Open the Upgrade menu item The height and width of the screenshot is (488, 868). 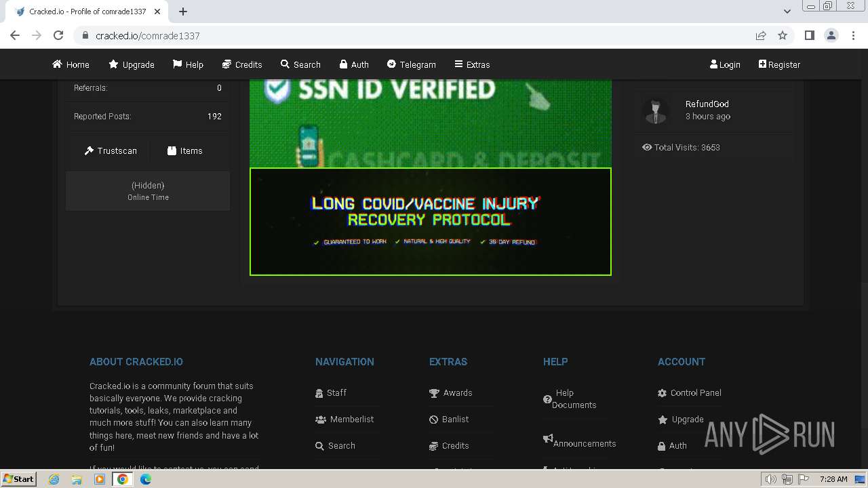[132, 64]
